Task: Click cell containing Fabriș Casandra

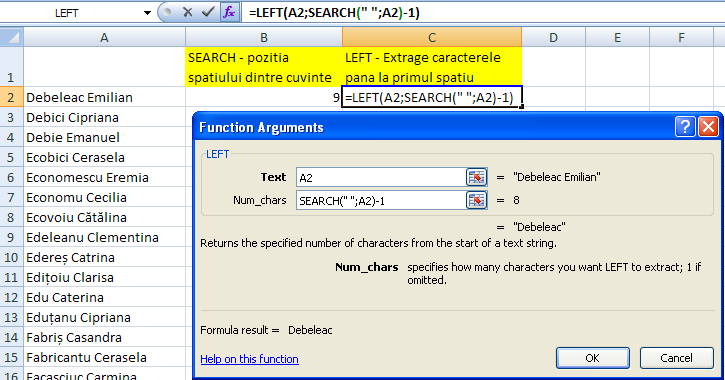Action: tap(104, 337)
